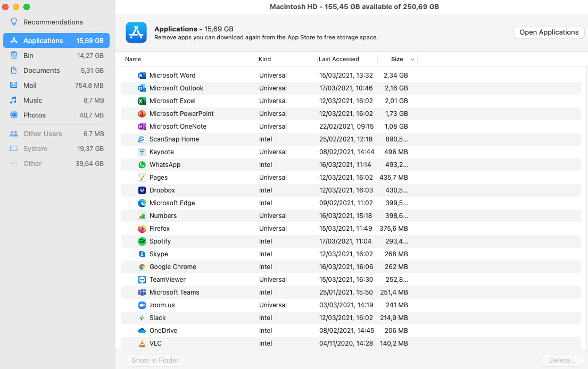
Task: Click the Microsoft PowerPoint app icon
Action: [142, 113]
